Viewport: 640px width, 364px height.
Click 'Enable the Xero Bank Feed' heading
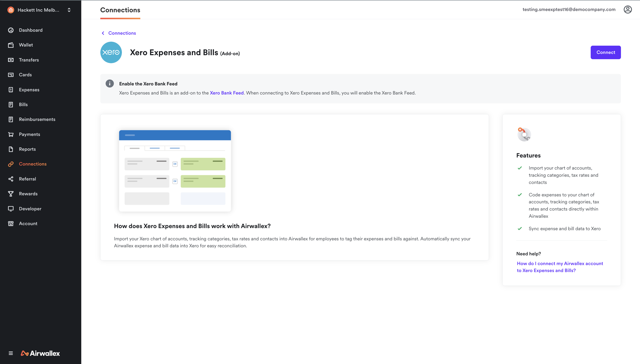[x=148, y=84]
